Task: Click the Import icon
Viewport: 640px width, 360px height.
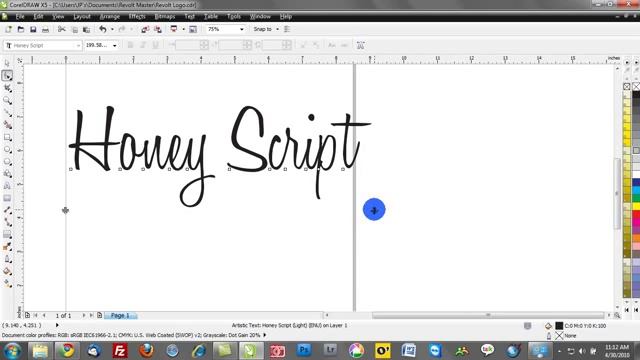Action: point(145,29)
